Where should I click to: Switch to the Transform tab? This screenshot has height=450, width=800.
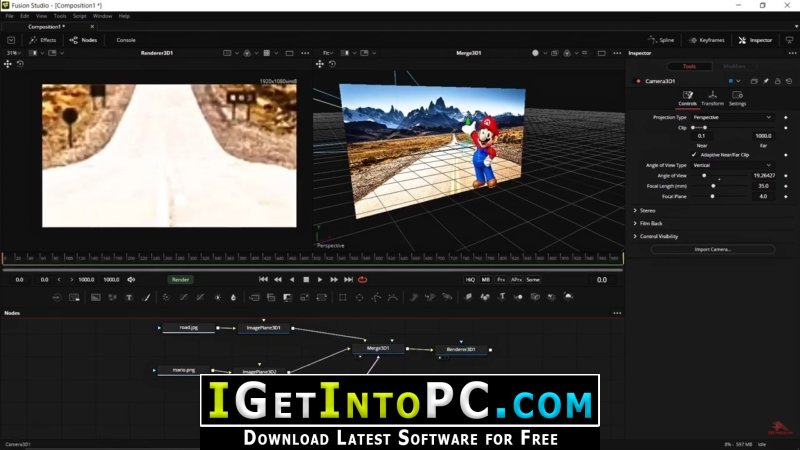[x=712, y=98]
